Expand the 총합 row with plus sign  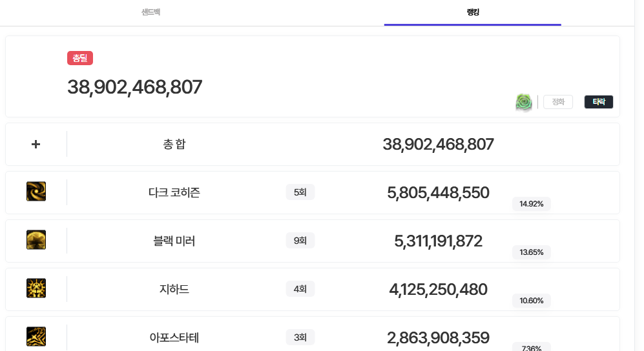coord(36,144)
